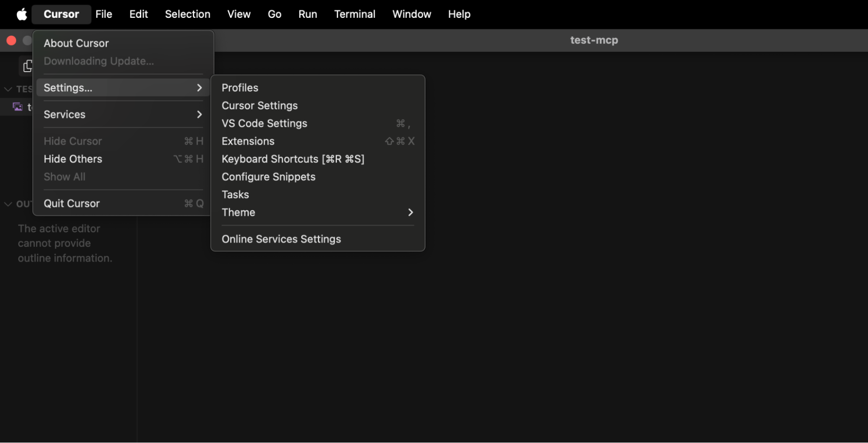Open the Selection menu

[188, 14]
